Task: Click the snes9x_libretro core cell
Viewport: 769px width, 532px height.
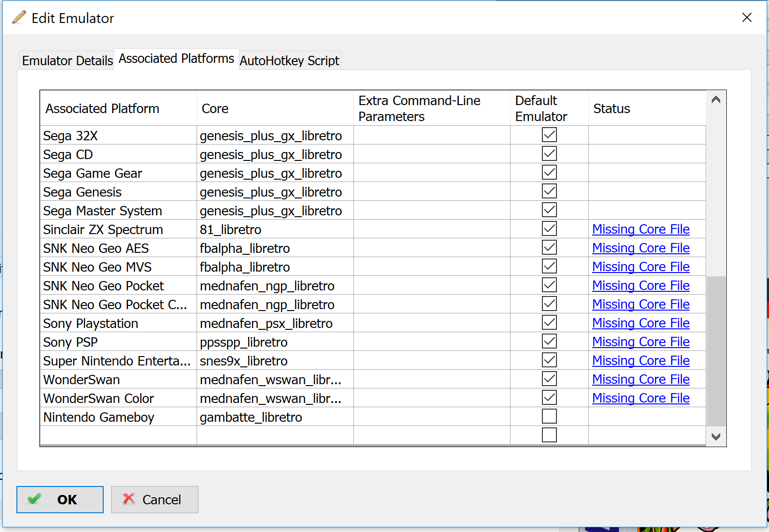Action: pyautogui.click(x=275, y=361)
